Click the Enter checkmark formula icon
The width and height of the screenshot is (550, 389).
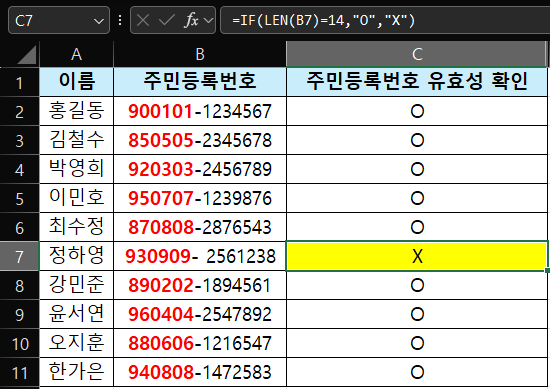[x=166, y=20]
